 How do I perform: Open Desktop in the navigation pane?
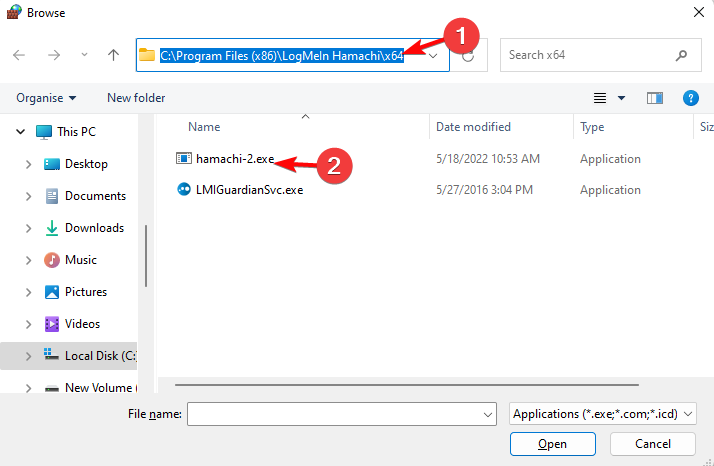[x=86, y=164]
